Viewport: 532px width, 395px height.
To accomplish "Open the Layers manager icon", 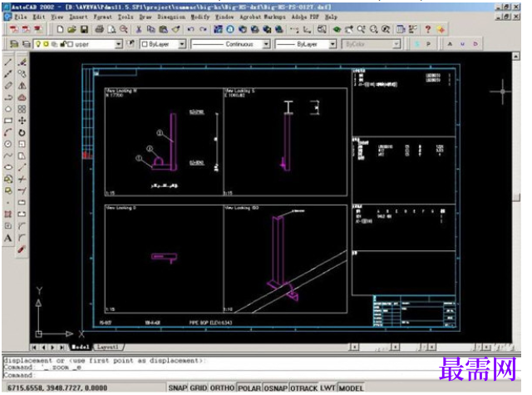I will (x=26, y=44).
